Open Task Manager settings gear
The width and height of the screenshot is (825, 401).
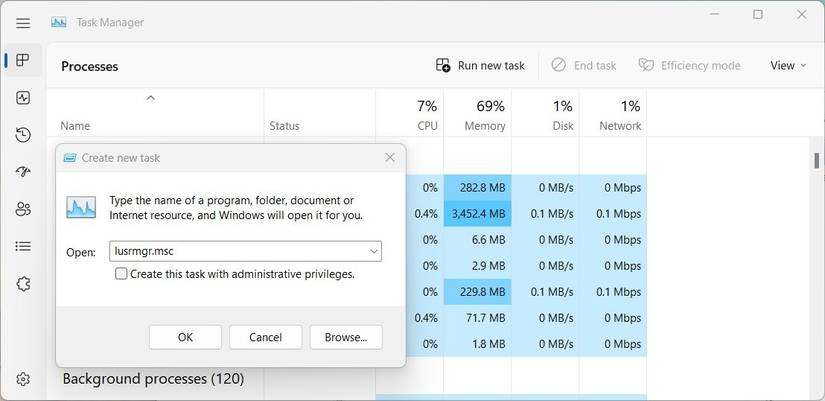tap(23, 380)
